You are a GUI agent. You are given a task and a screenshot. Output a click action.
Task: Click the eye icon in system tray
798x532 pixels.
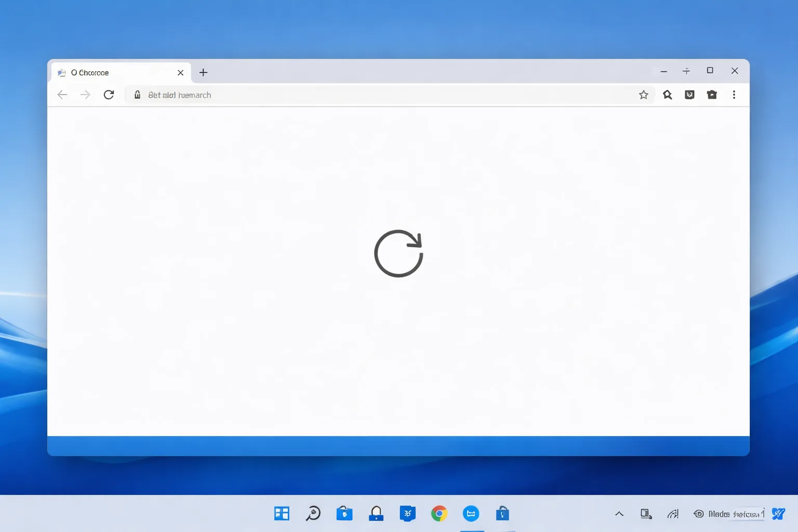click(699, 514)
